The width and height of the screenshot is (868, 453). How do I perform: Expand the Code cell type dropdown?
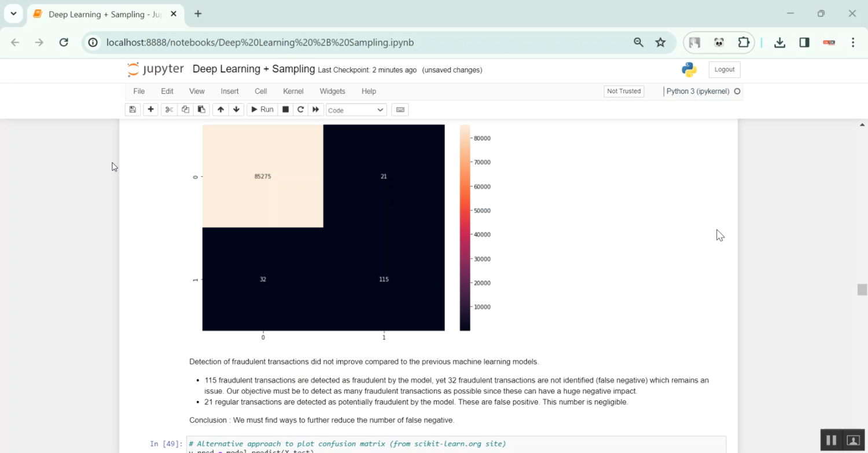click(x=356, y=110)
